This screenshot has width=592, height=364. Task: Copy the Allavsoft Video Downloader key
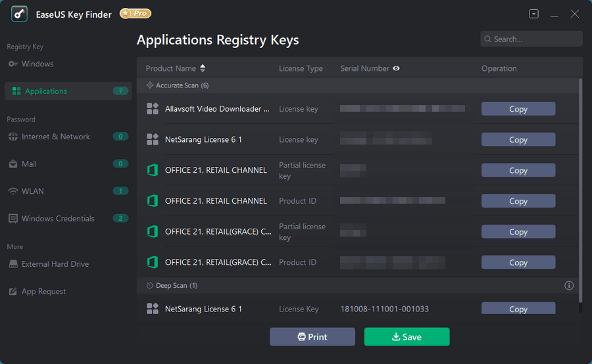(x=518, y=109)
